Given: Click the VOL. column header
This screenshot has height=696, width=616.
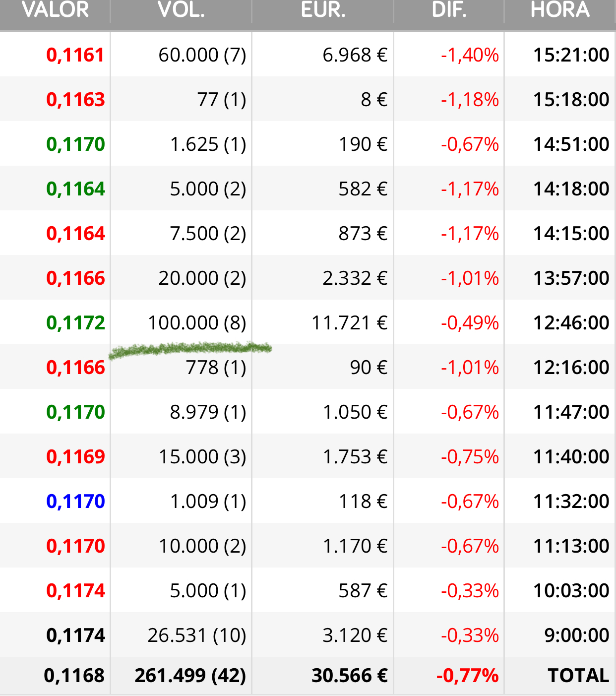Looking at the screenshot, I should (x=181, y=10).
